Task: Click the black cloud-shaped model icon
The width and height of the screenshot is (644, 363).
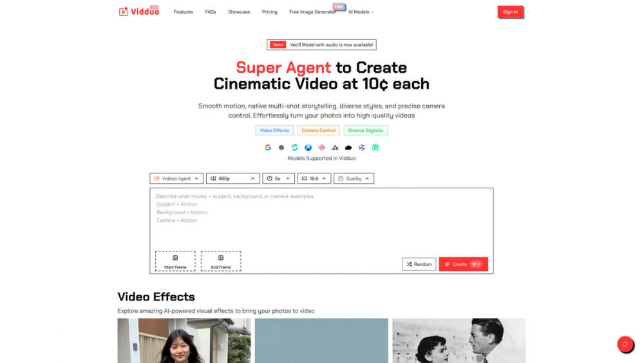Action: click(348, 148)
